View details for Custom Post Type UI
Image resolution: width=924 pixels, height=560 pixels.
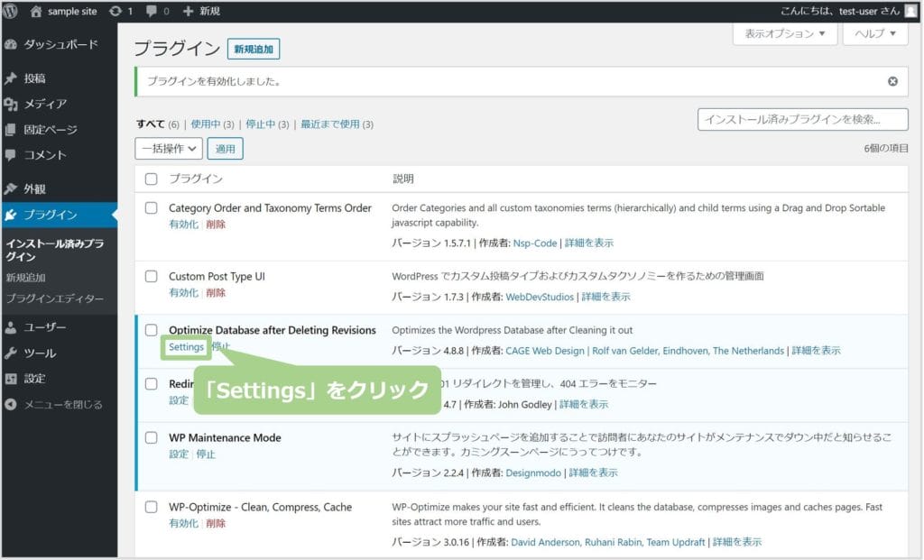tap(605, 297)
